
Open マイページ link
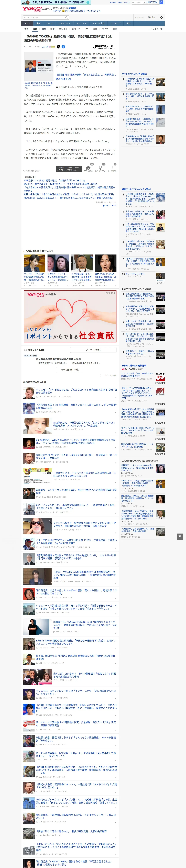(139, 18)
